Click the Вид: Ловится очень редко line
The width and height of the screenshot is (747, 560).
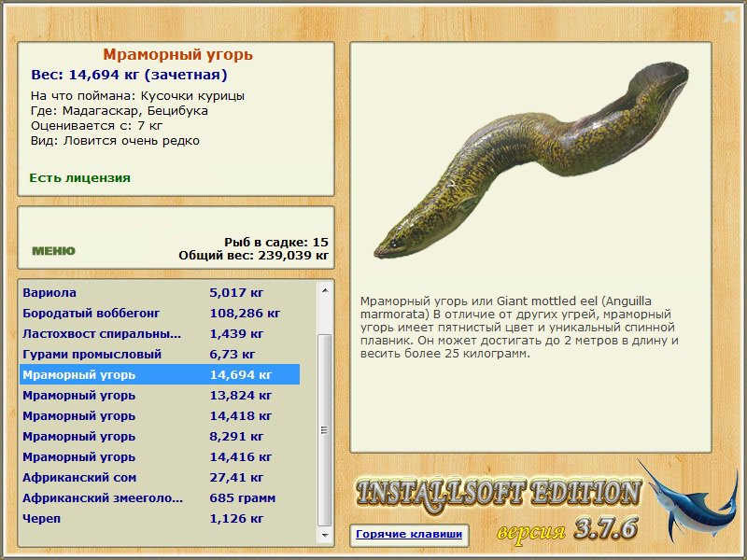(x=115, y=141)
